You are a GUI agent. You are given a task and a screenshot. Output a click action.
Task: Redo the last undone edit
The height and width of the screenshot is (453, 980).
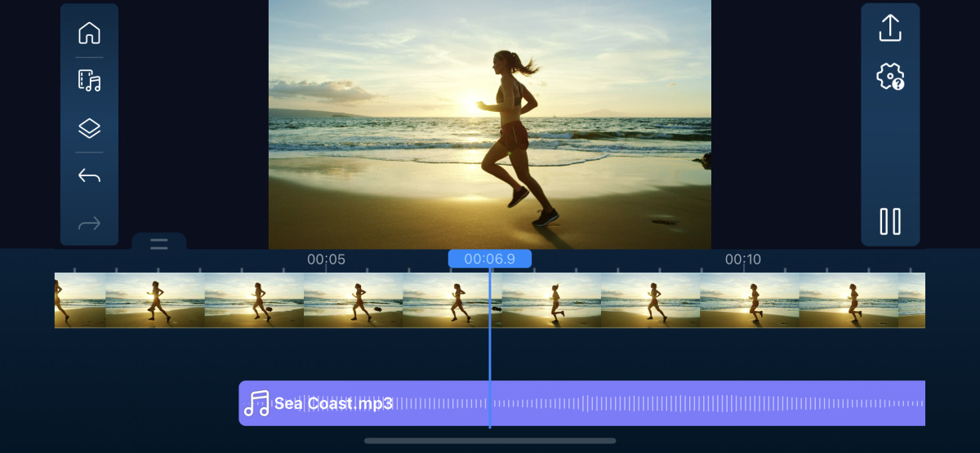(89, 223)
